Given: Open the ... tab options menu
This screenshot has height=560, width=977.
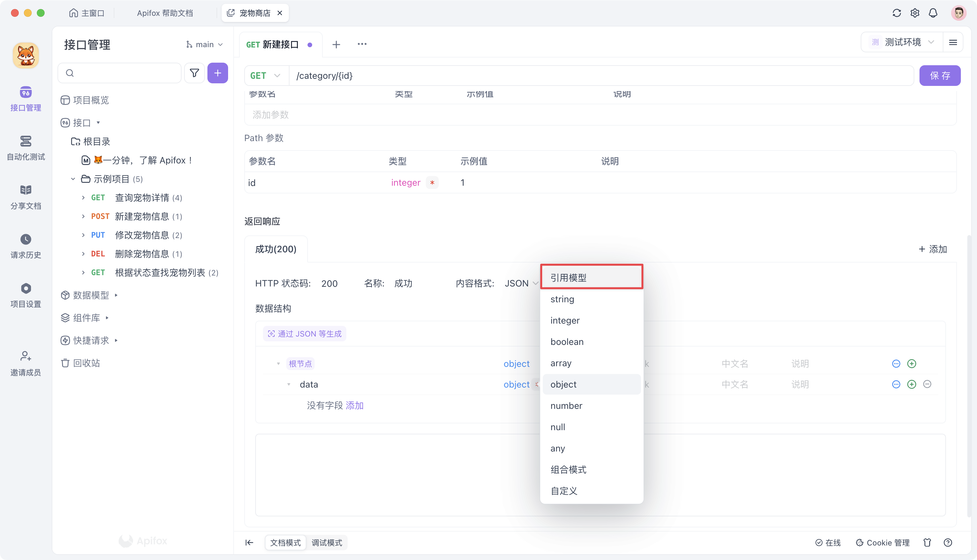Looking at the screenshot, I should pos(362,44).
